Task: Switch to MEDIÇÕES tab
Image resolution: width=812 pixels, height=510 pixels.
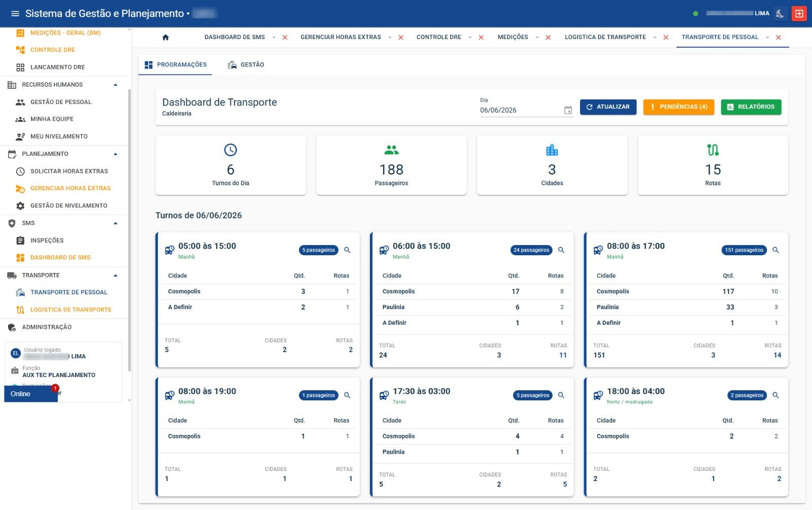Action: point(513,37)
